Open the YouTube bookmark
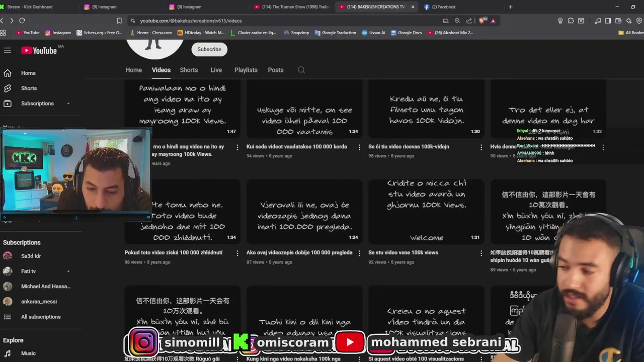 click(x=28, y=33)
